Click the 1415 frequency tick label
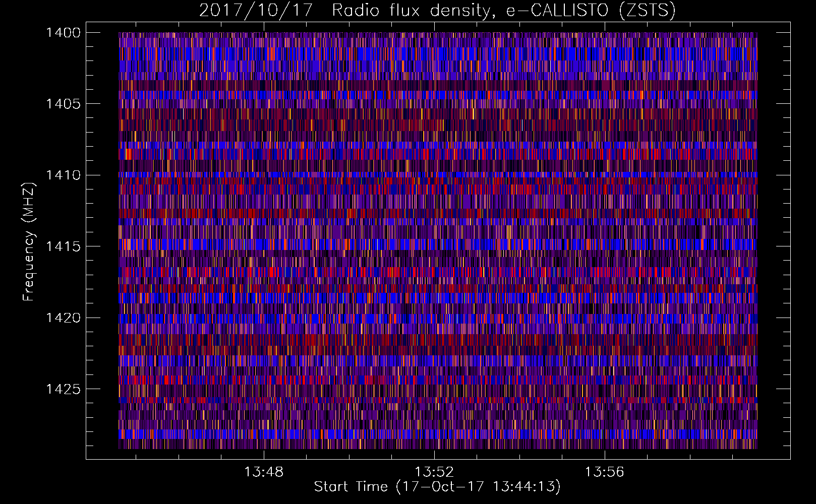Viewport: 816px width, 504px height. coord(63,246)
